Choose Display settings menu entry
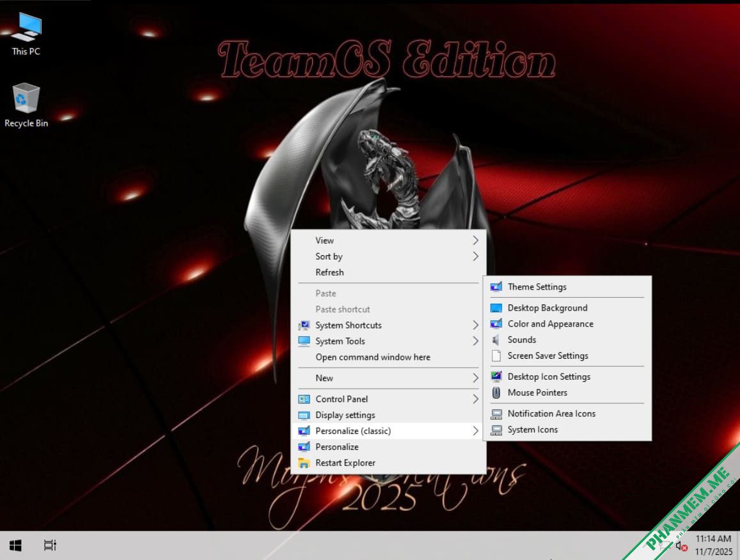Viewport: 740px width, 560px height. coord(389,415)
